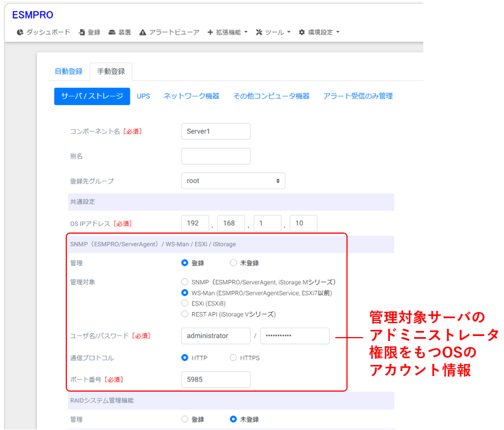Expand the 拡張機能 menu caret
The height and width of the screenshot is (430, 504).
pyautogui.click(x=246, y=32)
